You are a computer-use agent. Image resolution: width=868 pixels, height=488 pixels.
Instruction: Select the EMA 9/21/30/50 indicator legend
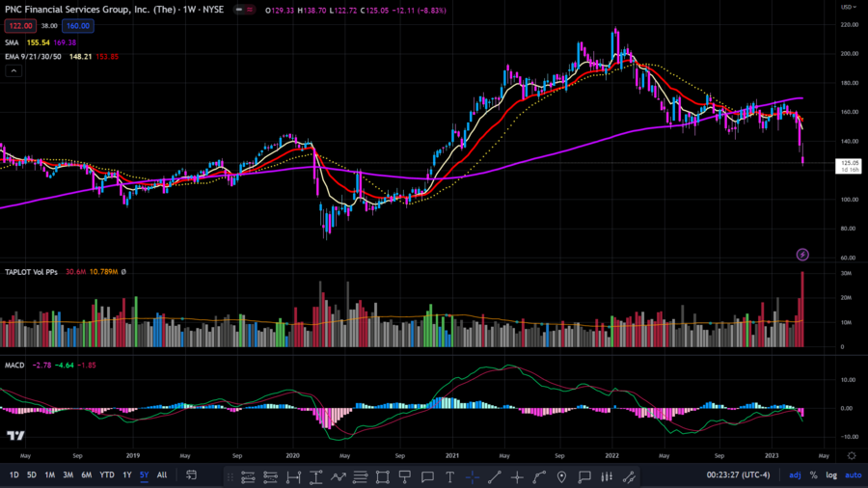33,57
